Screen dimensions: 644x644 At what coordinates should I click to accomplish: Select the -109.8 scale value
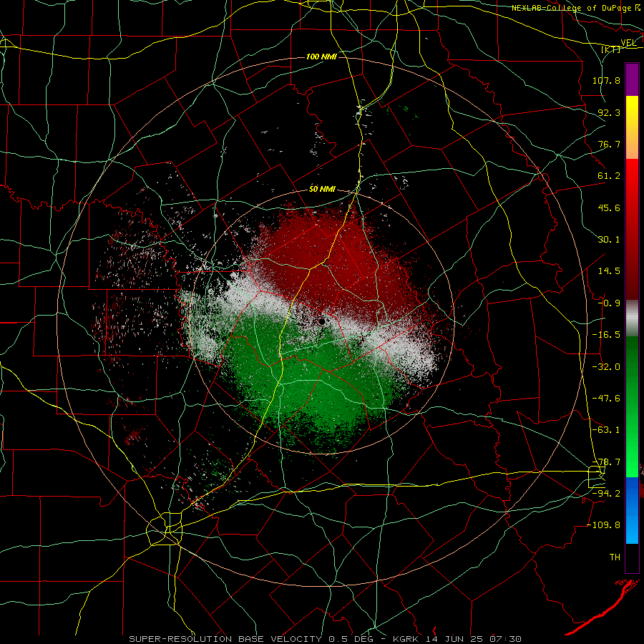coord(603,525)
